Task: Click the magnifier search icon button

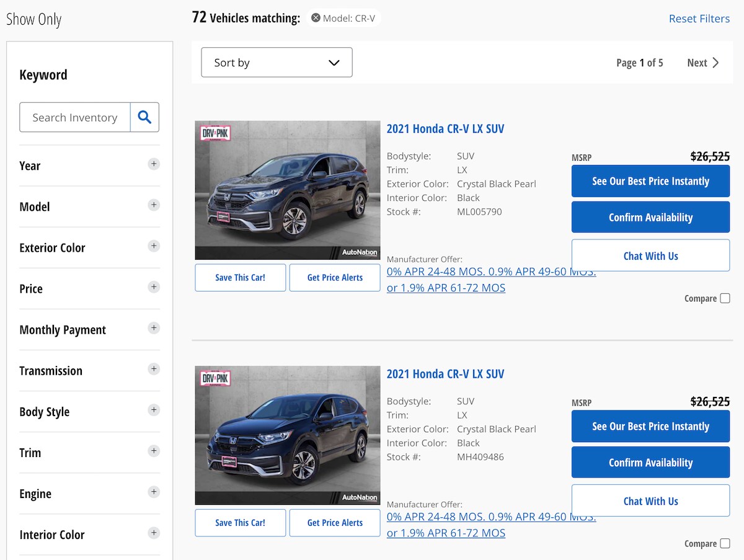Action: tap(144, 117)
